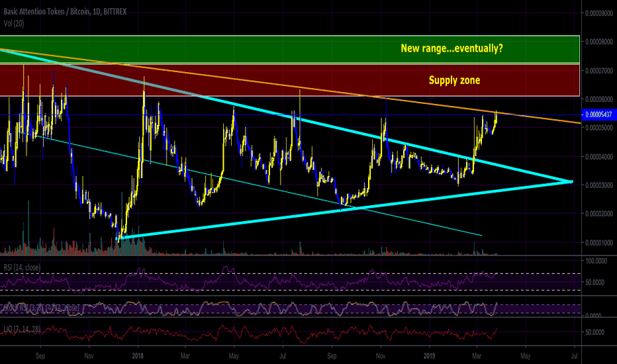The height and width of the screenshot is (364, 617).
Task: Click the 2019 label on time axis
Action: 429,356
